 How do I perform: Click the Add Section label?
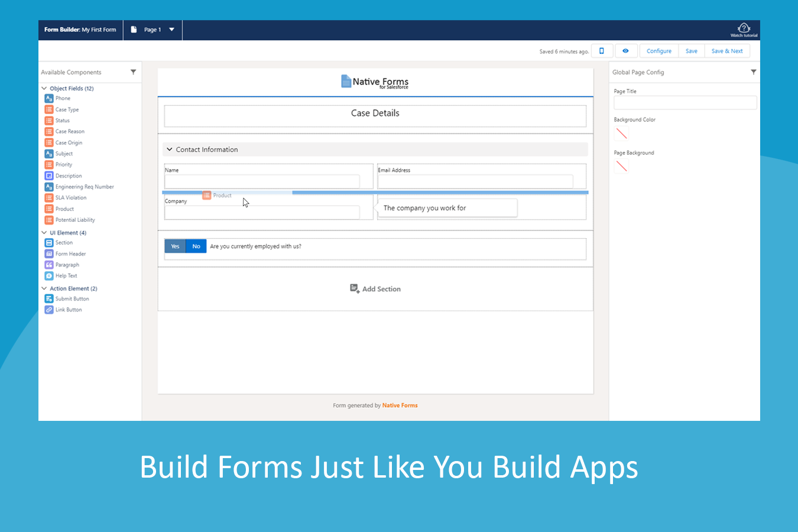click(381, 289)
